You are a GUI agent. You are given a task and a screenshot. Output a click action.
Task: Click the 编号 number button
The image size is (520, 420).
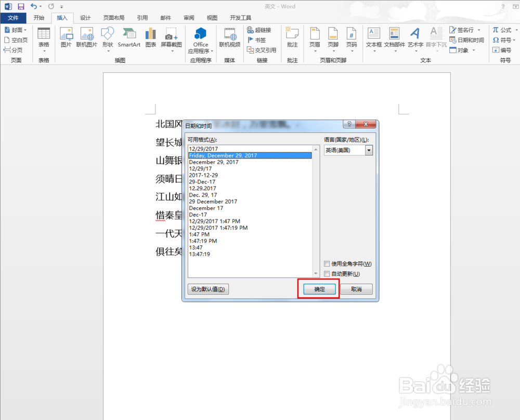pos(502,50)
